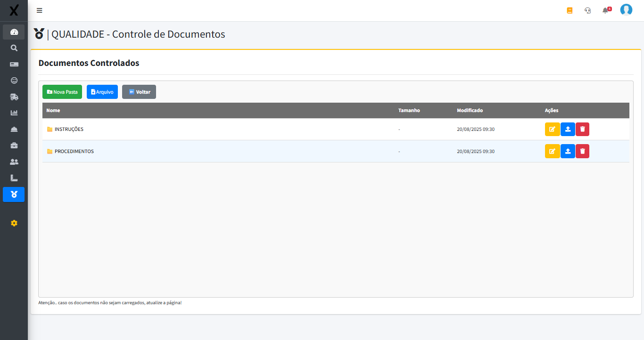Select the ruler sidebar icon
Viewport: 644px width, 340px height.
pyautogui.click(x=14, y=178)
